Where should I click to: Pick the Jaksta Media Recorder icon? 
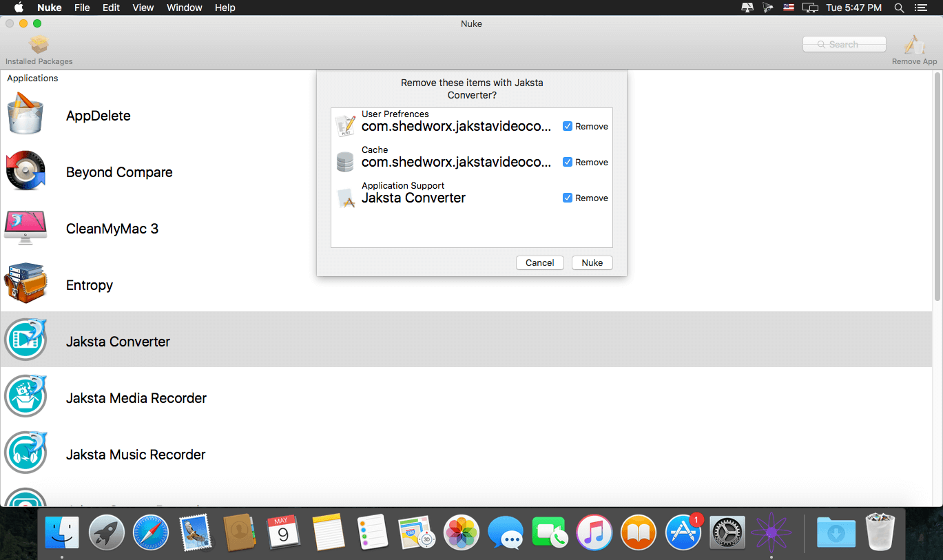tap(25, 397)
